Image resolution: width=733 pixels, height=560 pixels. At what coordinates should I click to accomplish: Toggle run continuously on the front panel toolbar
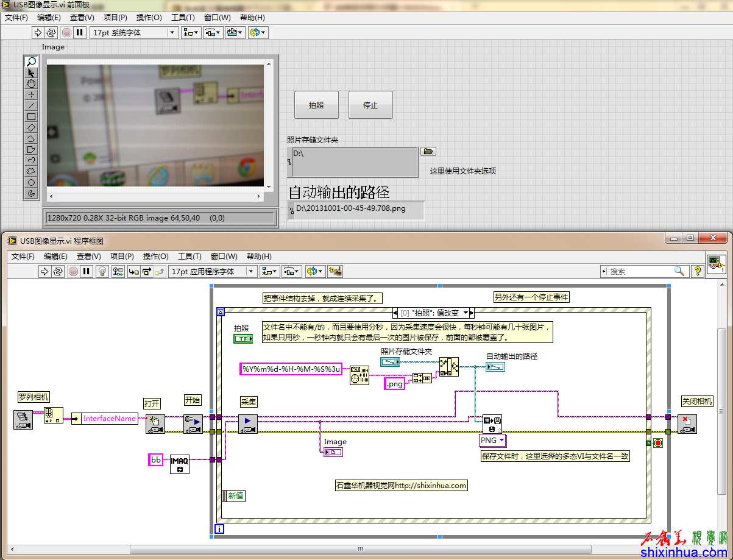click(x=51, y=32)
